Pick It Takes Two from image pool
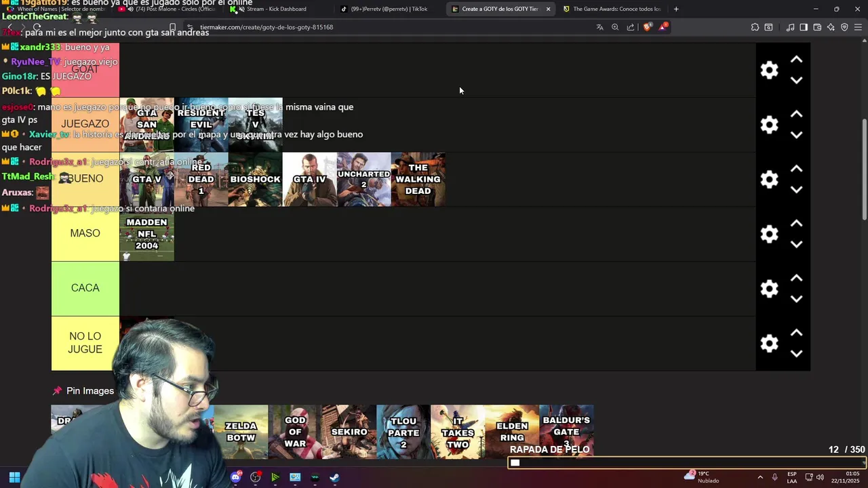The width and height of the screenshot is (868, 488). [458, 432]
